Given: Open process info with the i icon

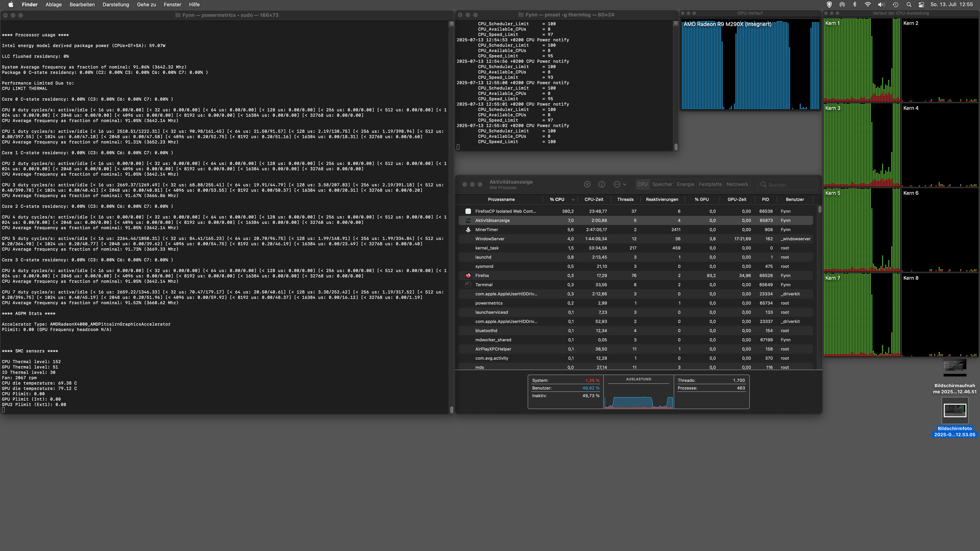Looking at the screenshot, I should click(x=601, y=184).
